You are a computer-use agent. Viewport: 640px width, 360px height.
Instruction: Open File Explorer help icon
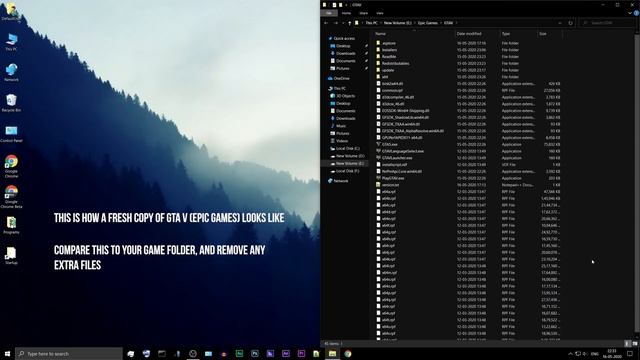coord(636,13)
